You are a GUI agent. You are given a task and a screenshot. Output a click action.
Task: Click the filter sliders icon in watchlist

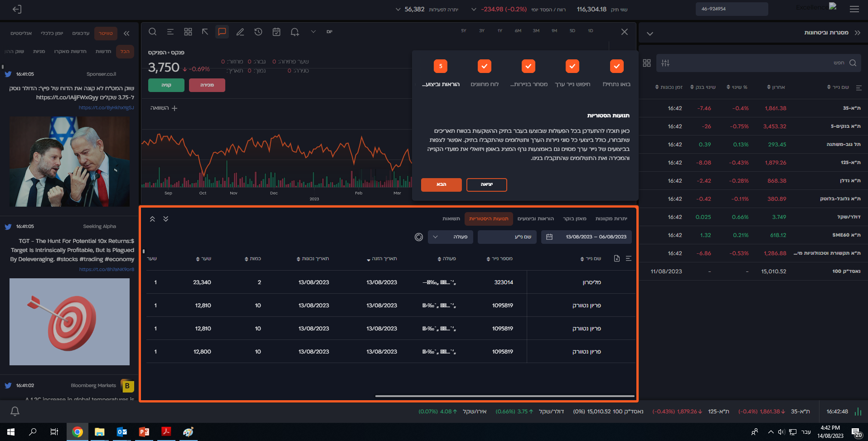pyautogui.click(x=665, y=63)
